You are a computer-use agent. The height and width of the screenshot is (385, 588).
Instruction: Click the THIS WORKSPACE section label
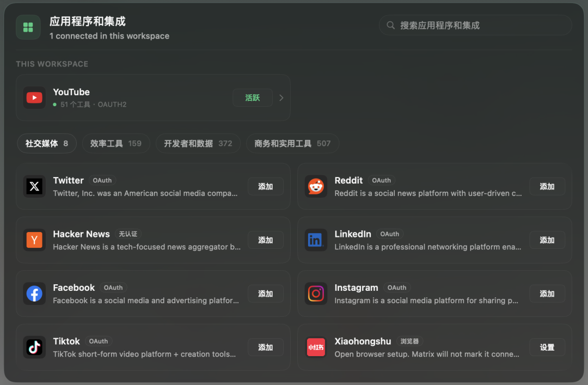(x=52, y=64)
